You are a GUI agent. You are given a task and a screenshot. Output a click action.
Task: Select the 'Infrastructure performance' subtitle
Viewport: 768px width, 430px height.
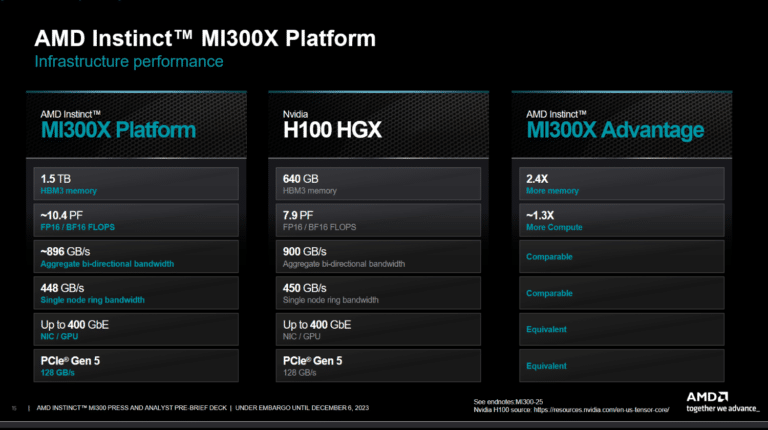pos(129,61)
